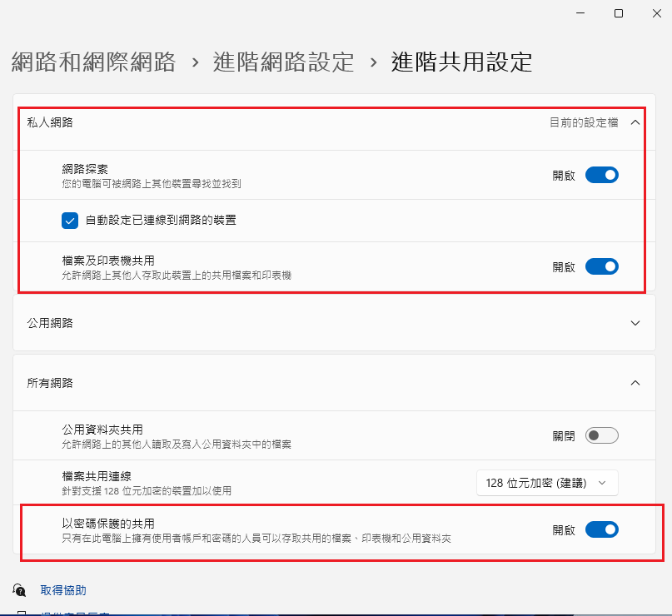This screenshot has height=616, width=672.
Task: Maximize the Settings window
Action: click(x=618, y=13)
